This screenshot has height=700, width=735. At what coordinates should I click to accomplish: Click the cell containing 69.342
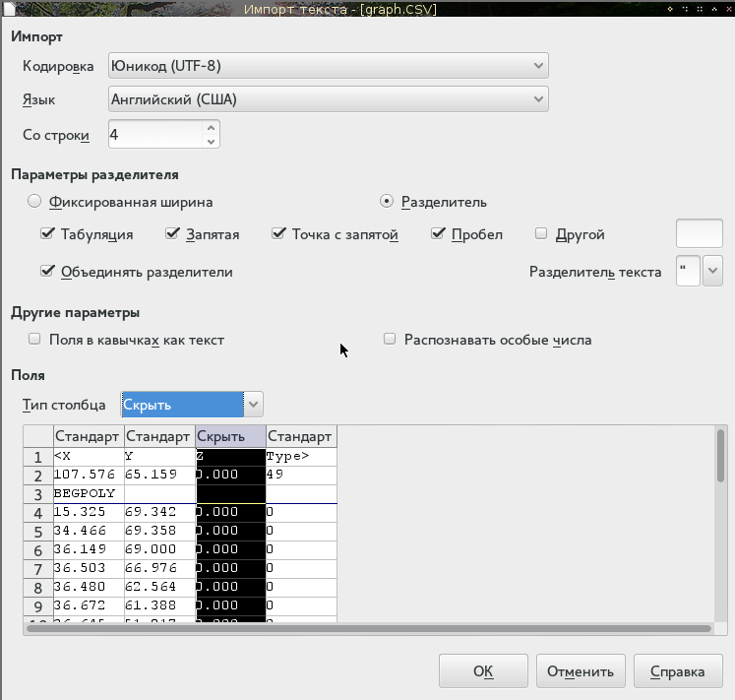[159, 512]
